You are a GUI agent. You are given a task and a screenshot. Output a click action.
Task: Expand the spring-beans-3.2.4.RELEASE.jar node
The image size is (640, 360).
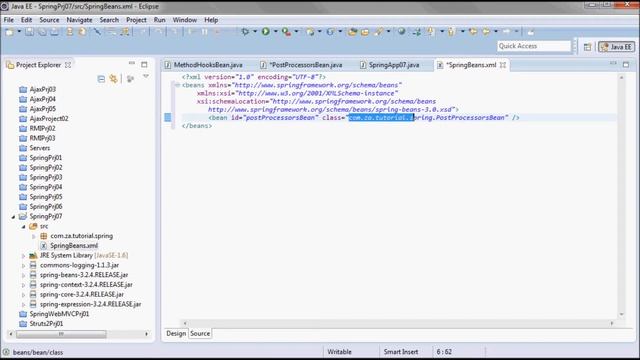coord(23,276)
